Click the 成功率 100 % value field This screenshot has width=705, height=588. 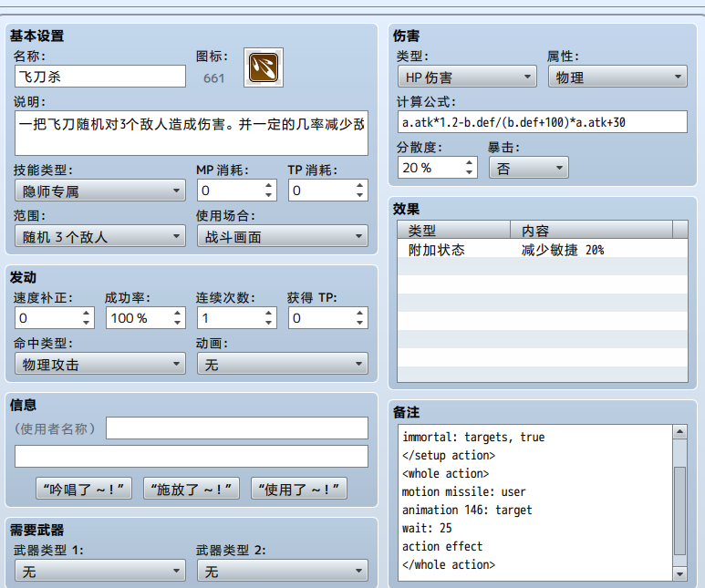[139, 318]
